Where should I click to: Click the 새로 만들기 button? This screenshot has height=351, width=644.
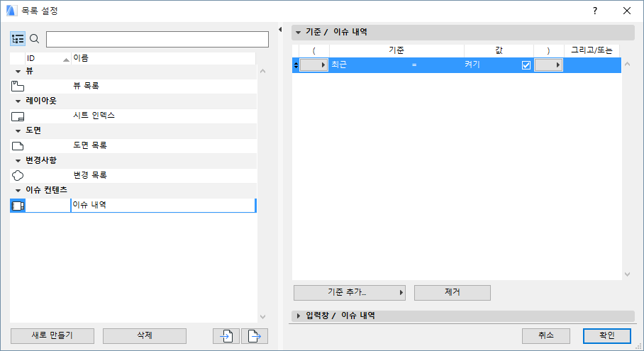click(x=52, y=336)
